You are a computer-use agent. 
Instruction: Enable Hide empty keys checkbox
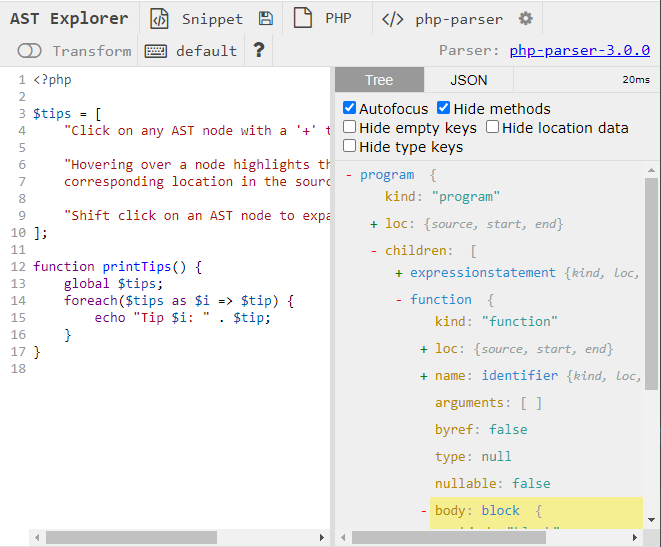[349, 127]
